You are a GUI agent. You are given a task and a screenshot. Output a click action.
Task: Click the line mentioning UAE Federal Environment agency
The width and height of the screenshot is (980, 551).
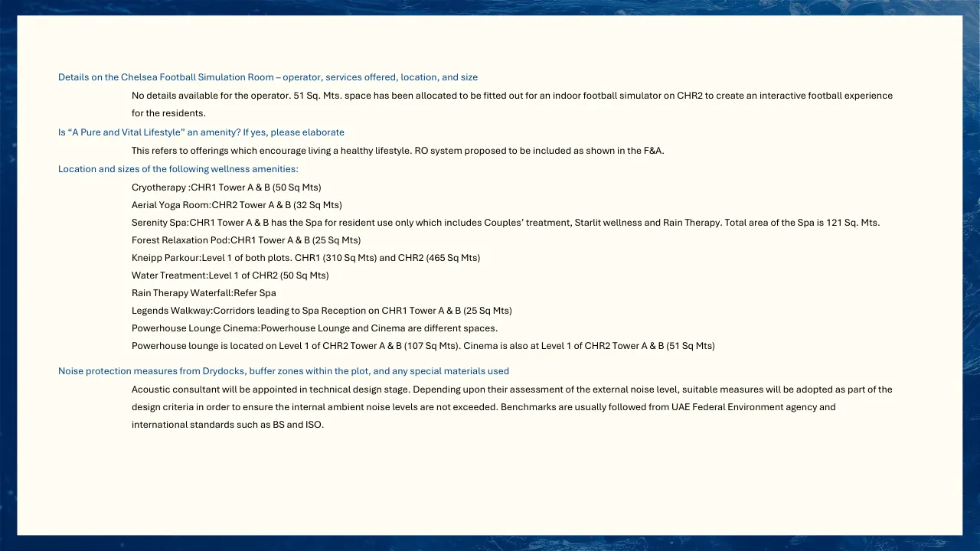click(x=483, y=407)
